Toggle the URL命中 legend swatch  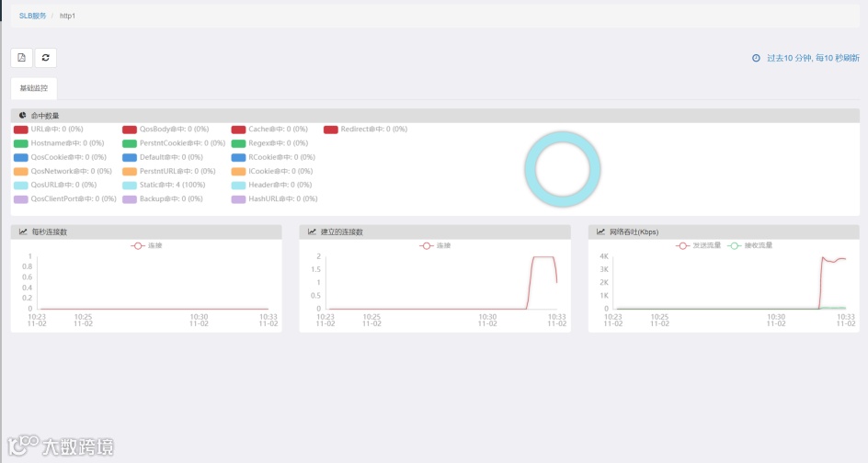(21, 130)
